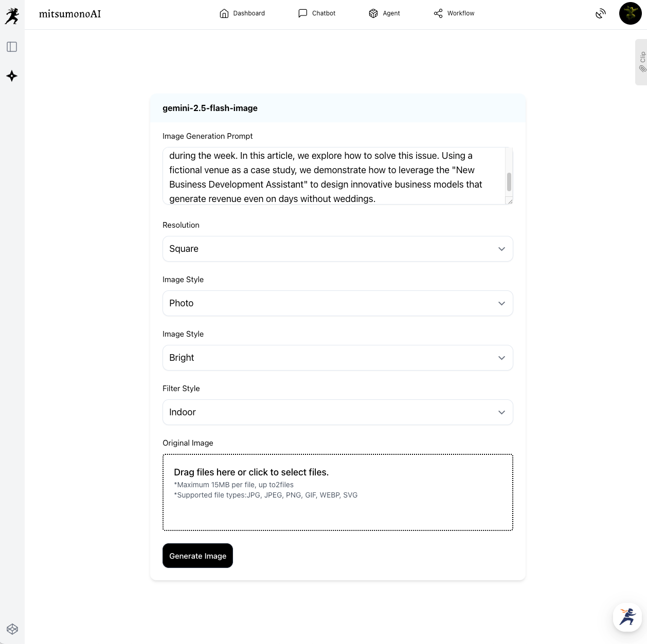Viewport: 647px width, 644px height.
Task: Open the Clip side tab
Action: 642,62
